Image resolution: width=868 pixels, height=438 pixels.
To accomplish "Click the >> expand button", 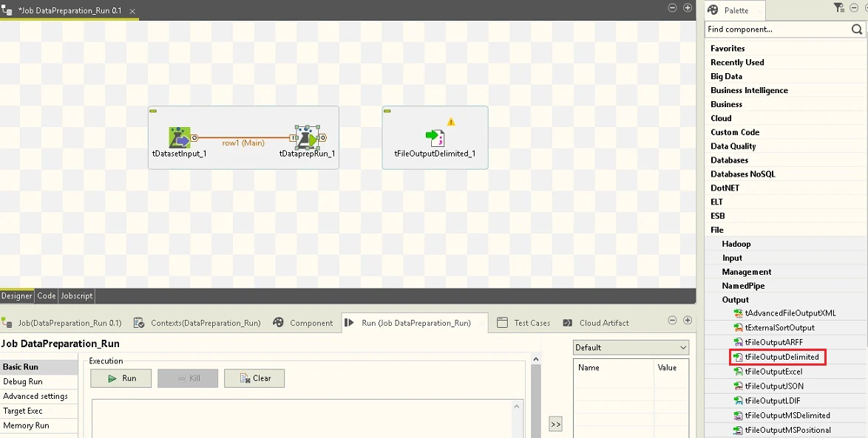I will click(x=555, y=424).
